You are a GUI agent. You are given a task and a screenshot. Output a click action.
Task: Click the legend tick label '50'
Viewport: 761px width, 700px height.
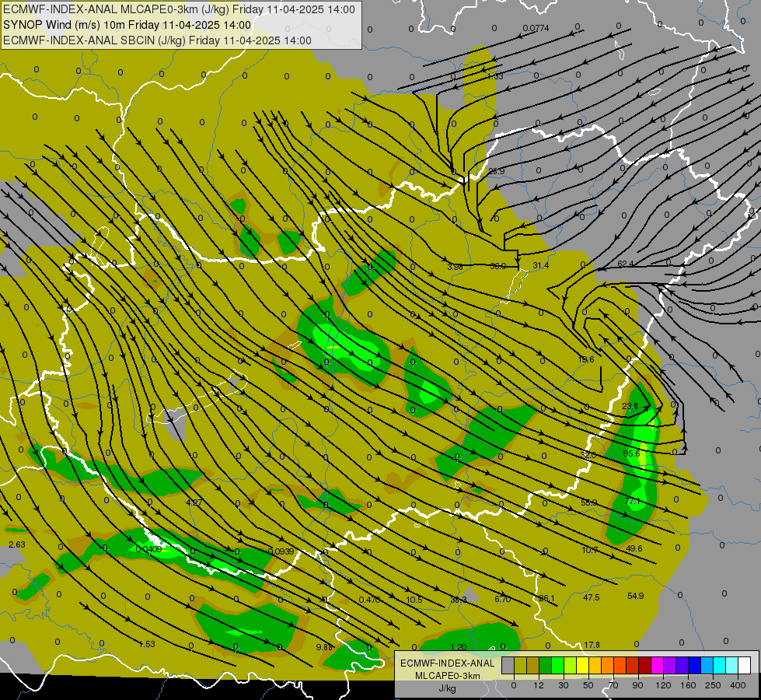coord(588,685)
